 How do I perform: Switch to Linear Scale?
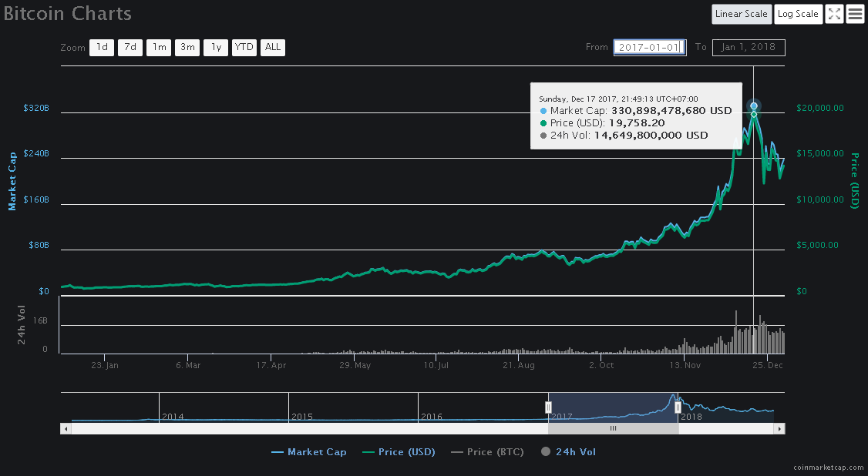pos(742,14)
